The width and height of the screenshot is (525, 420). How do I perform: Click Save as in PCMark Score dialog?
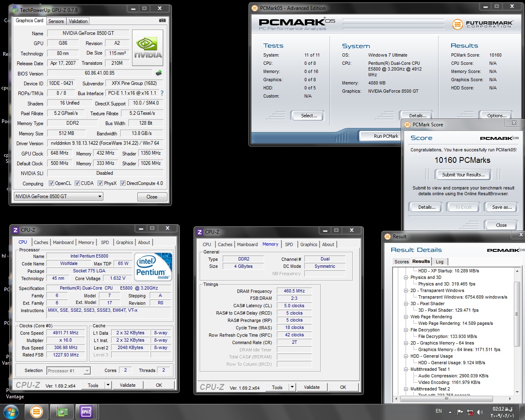coord(502,207)
